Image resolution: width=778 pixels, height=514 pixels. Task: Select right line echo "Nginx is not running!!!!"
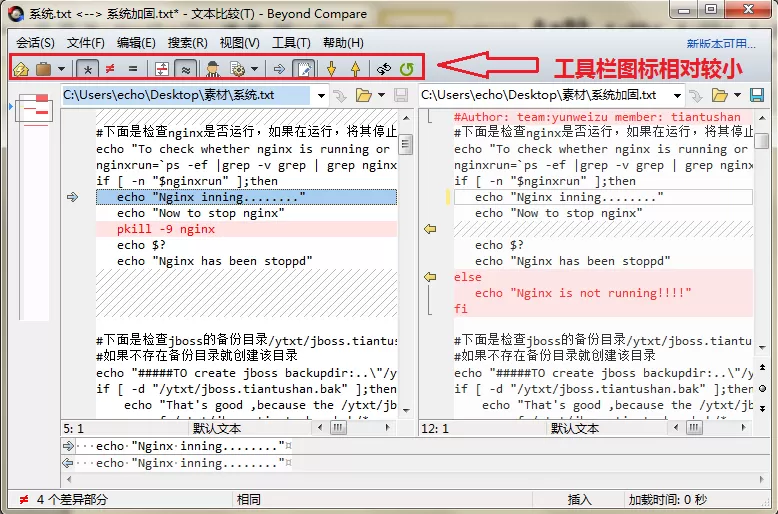coord(603,293)
